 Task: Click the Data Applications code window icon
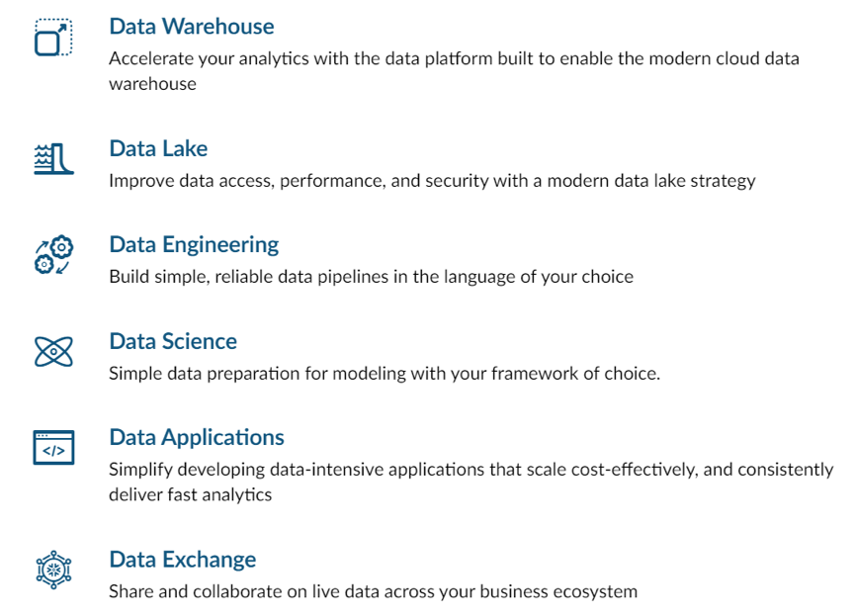coord(53,447)
